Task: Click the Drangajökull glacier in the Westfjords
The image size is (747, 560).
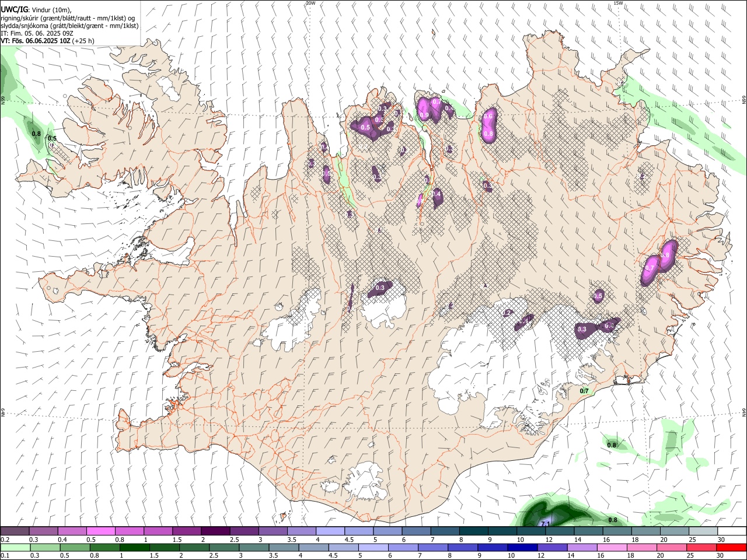Action: (169, 87)
